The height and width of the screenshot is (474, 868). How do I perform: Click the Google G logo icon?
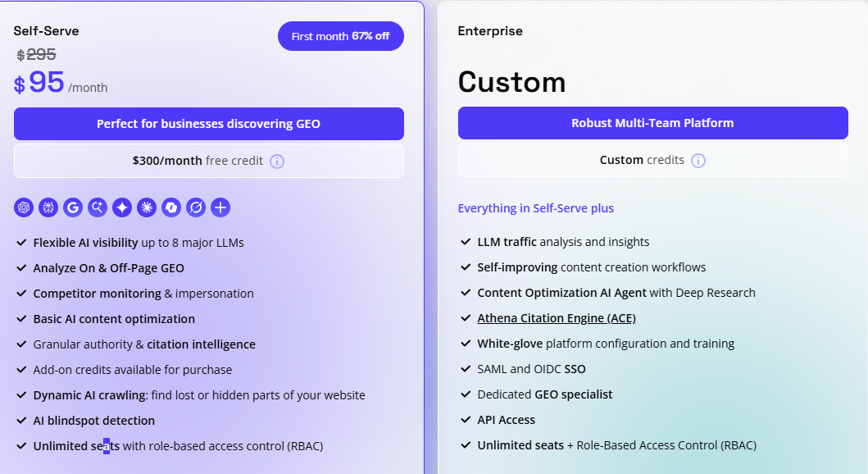(x=73, y=207)
